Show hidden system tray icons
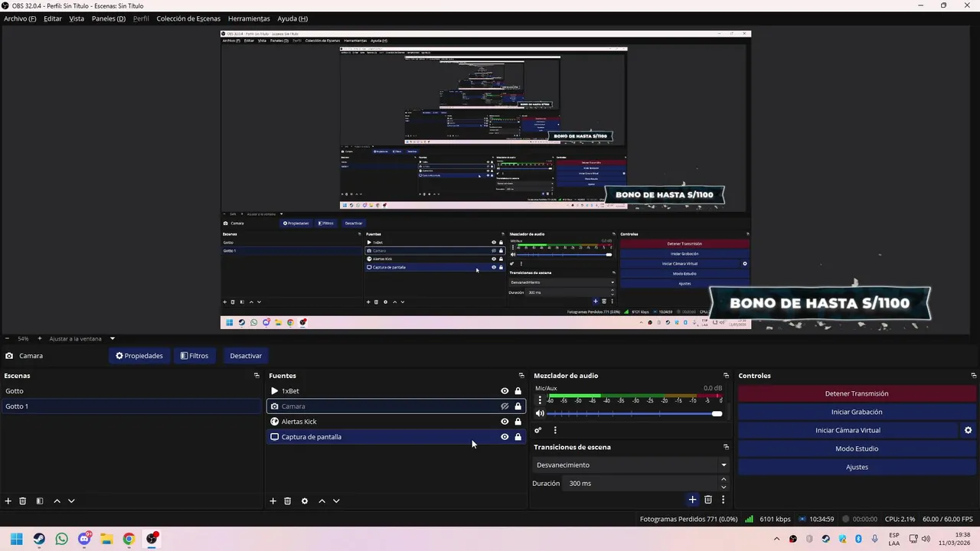Screen dimensions: 980x551 tap(776, 539)
